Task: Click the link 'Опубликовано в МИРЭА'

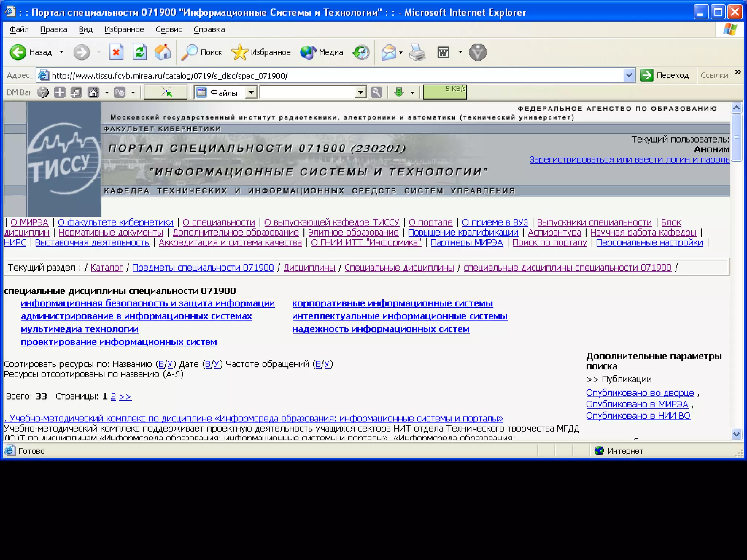Action: (x=637, y=404)
